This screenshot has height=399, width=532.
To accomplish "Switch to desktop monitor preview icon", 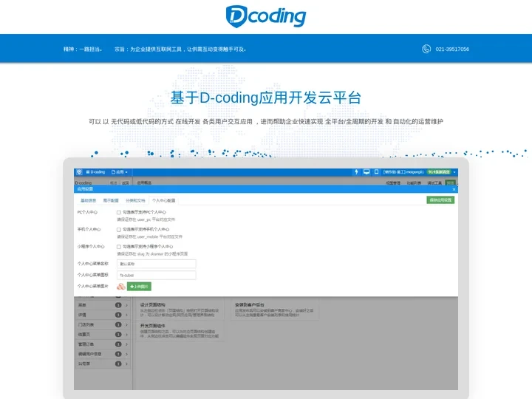I will (366, 172).
